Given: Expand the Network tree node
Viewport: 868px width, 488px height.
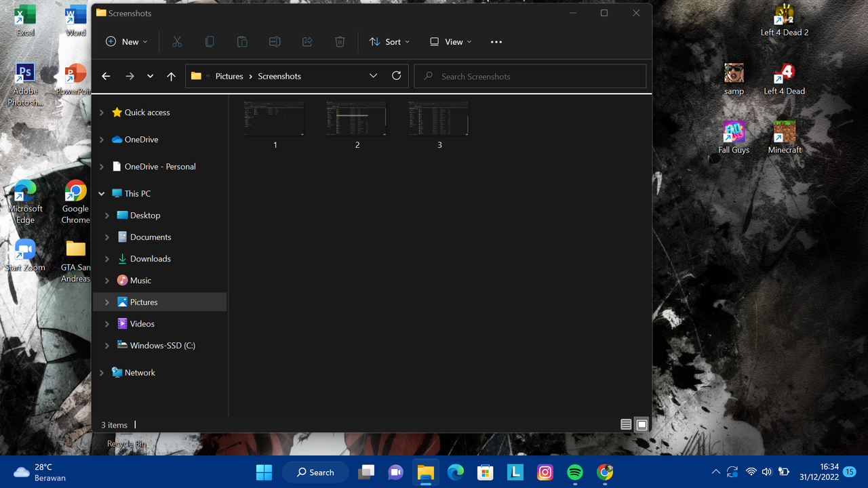Looking at the screenshot, I should pos(102,373).
